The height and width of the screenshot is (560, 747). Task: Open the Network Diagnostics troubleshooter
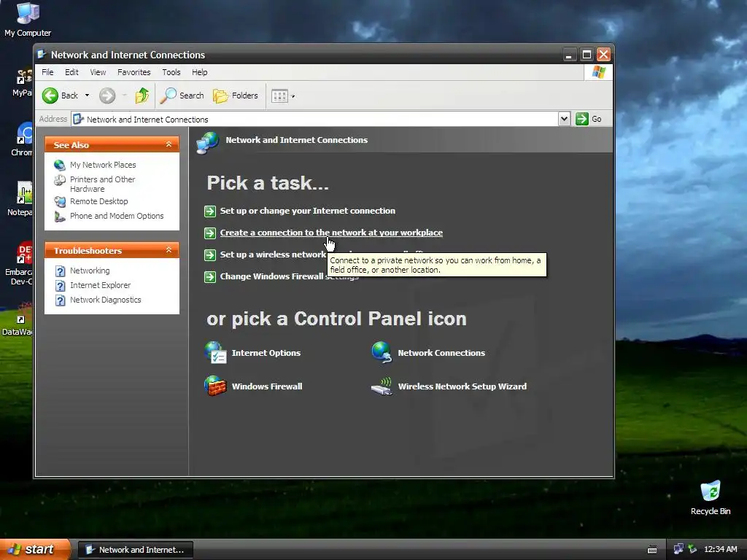(x=105, y=300)
